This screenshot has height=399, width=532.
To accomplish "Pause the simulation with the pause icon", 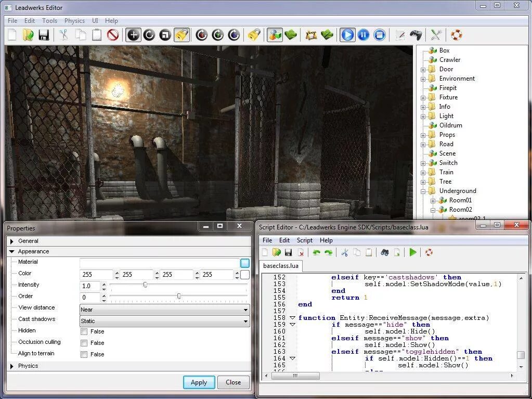I will pyautogui.click(x=364, y=35).
